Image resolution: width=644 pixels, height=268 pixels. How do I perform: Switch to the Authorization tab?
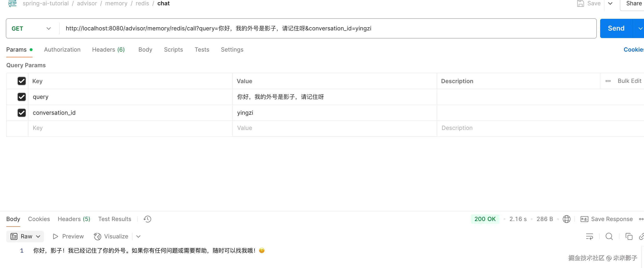pos(62,49)
